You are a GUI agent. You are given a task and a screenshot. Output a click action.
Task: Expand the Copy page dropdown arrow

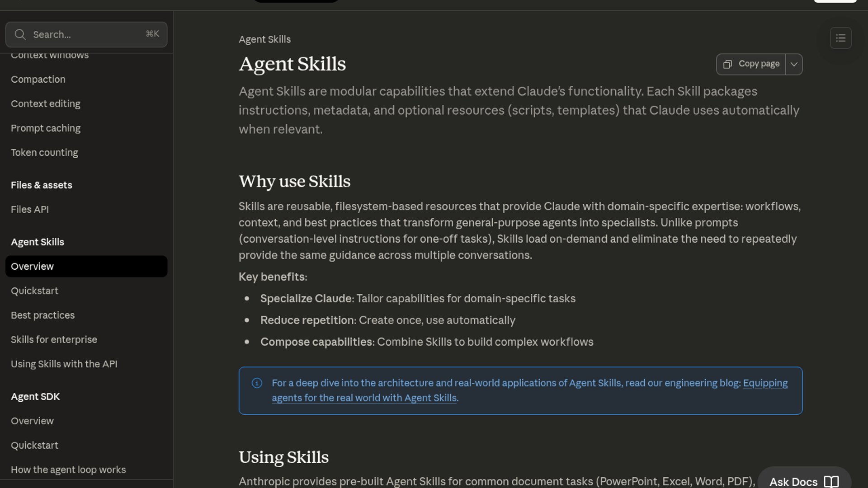click(794, 64)
